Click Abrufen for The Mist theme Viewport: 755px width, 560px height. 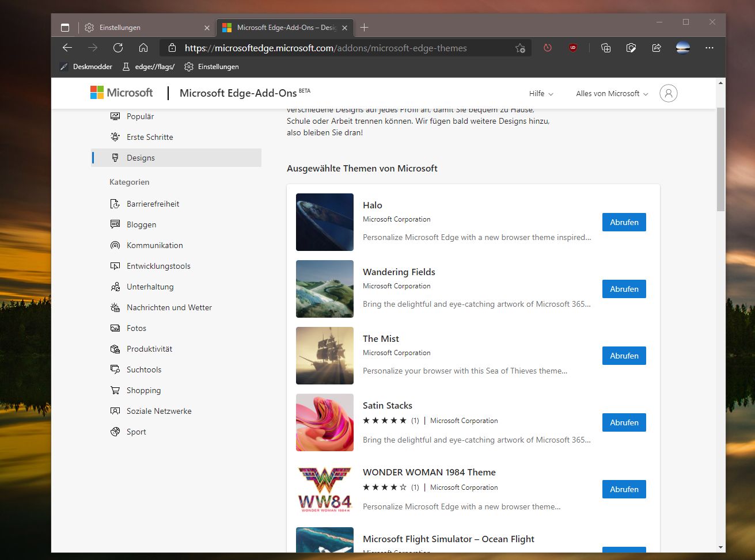624,356
